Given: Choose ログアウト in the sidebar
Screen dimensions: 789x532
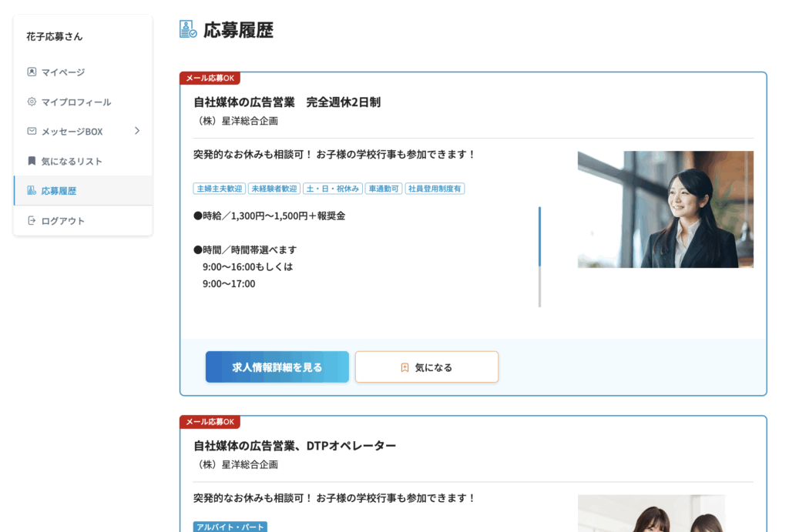Looking at the screenshot, I should tap(83, 221).
